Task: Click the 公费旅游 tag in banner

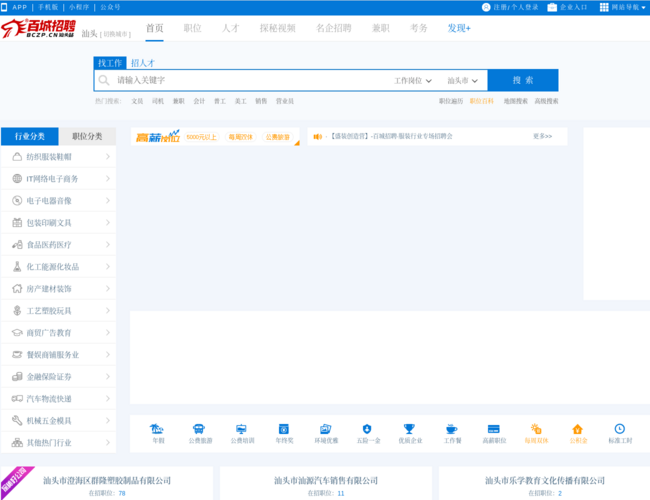Action: coord(277,137)
